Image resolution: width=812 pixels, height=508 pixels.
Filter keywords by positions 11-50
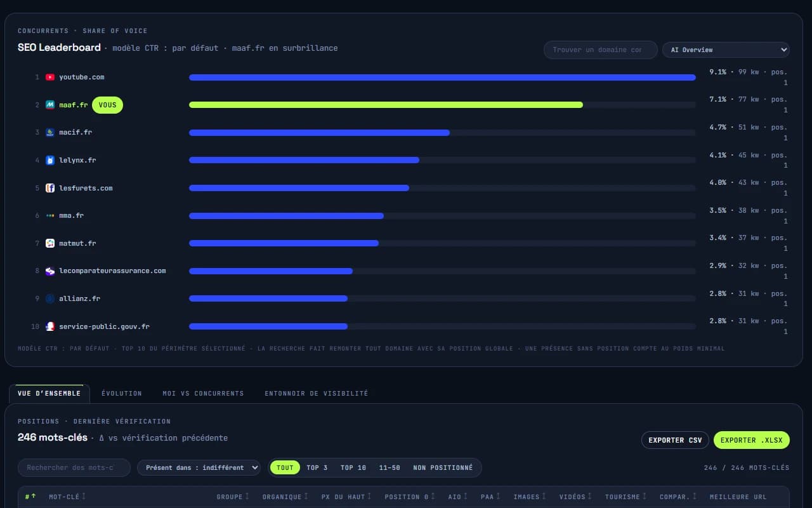click(390, 467)
